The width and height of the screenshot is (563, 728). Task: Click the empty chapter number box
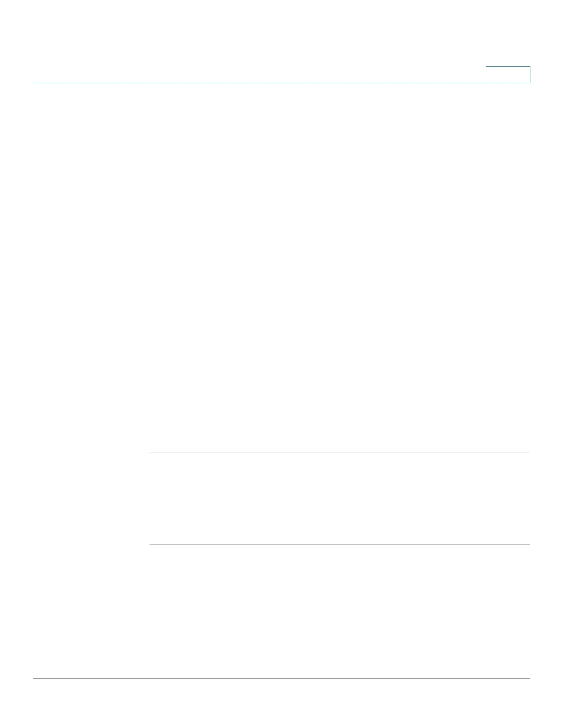tap(508, 74)
